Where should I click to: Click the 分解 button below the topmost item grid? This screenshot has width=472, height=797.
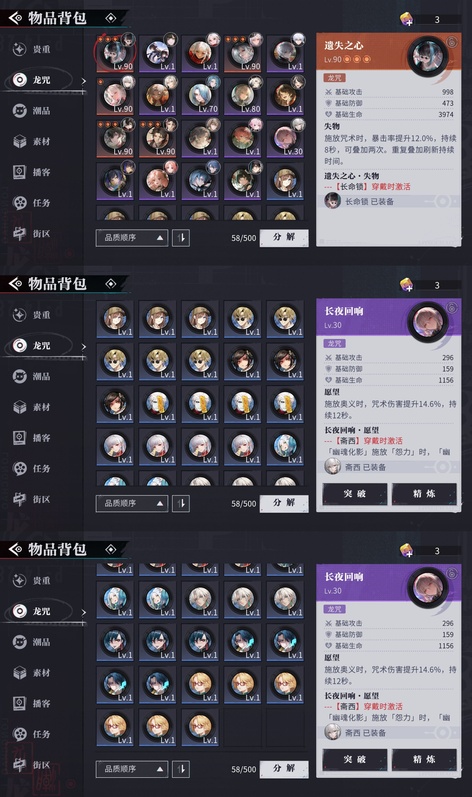click(284, 237)
